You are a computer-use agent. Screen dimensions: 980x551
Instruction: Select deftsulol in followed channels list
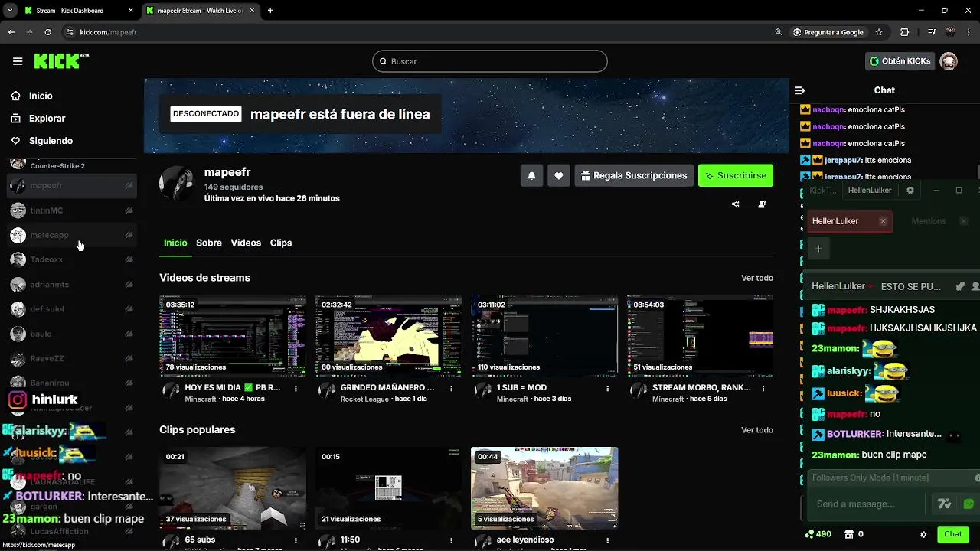coord(73,309)
